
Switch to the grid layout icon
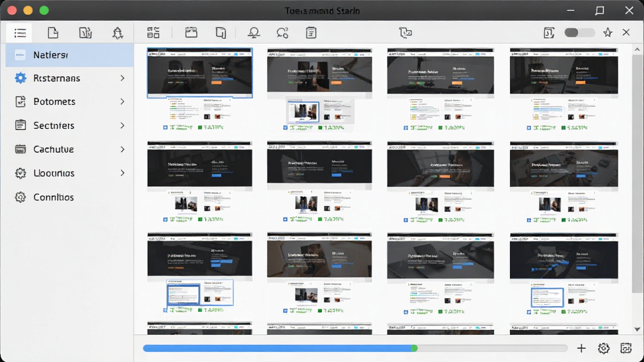(153, 33)
